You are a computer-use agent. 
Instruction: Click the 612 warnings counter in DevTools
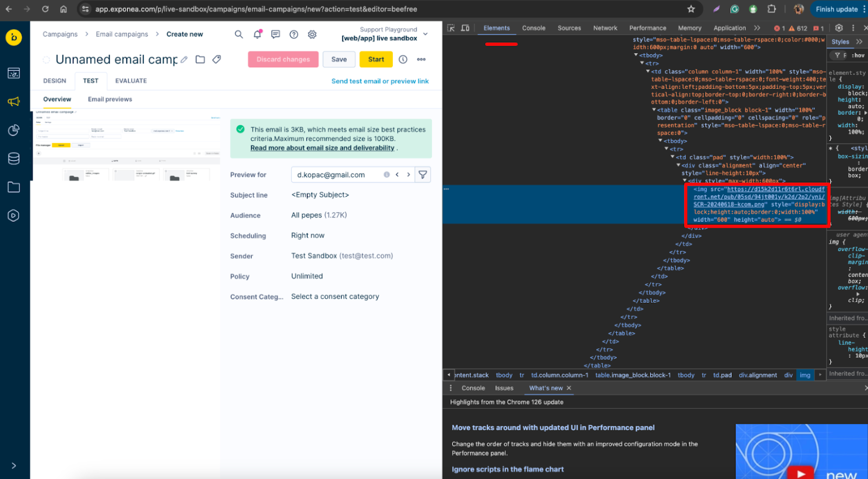click(798, 28)
